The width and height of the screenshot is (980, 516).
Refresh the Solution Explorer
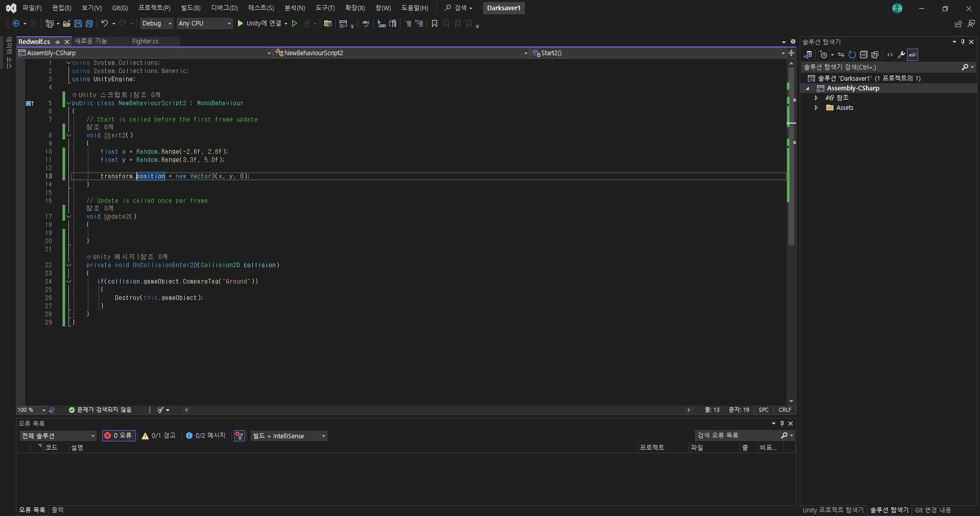852,55
